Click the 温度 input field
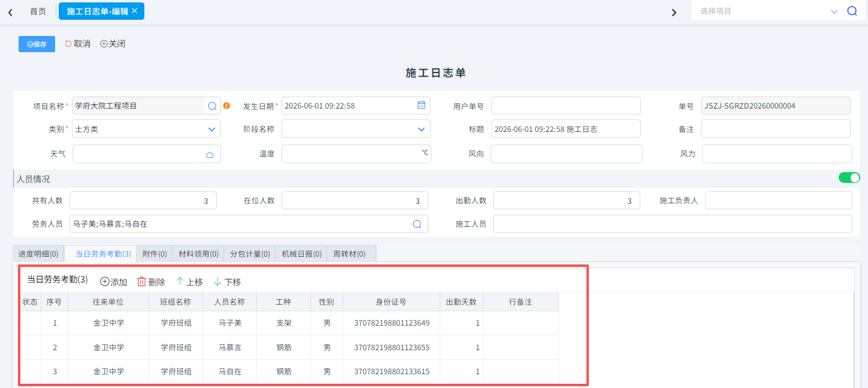The width and height of the screenshot is (868, 388). (x=356, y=154)
